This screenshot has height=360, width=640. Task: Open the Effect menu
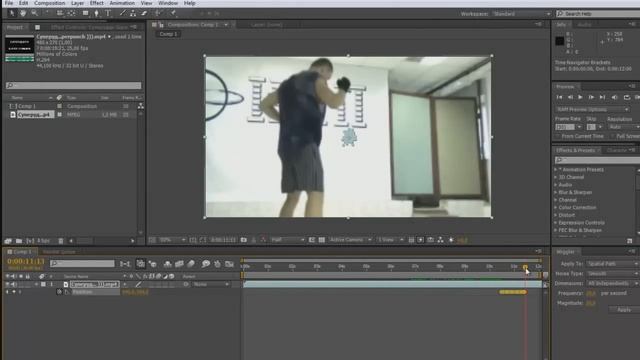97,3
